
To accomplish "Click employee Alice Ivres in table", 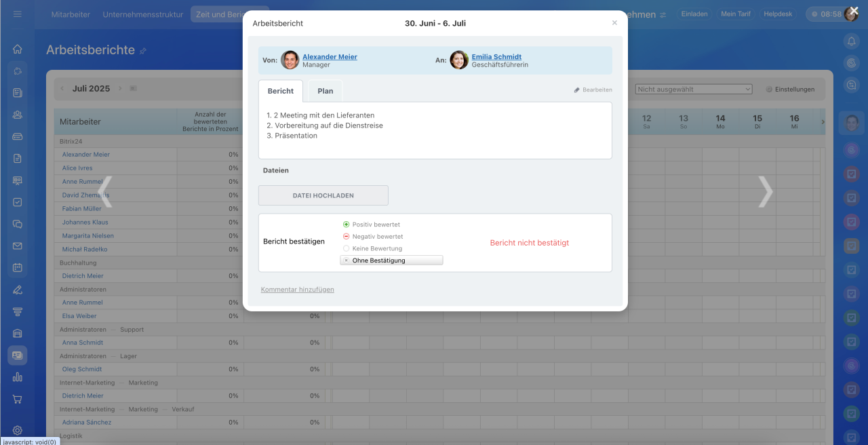I will [77, 168].
